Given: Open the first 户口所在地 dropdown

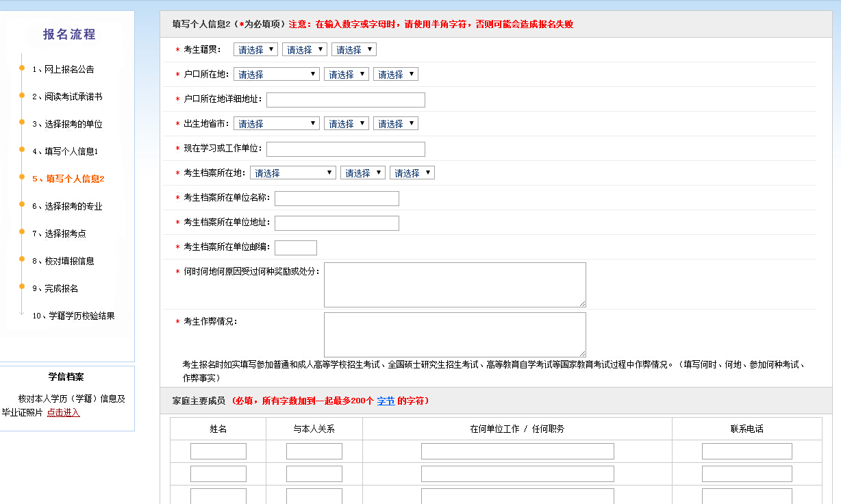Looking at the screenshot, I should [276, 74].
